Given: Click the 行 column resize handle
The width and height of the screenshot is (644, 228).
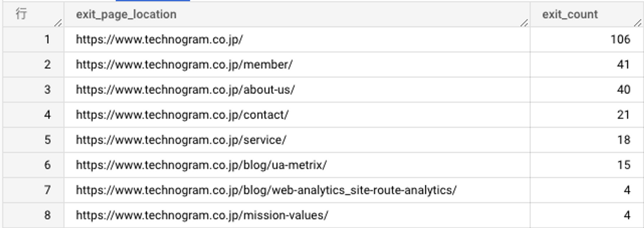Looking at the screenshot, I should [x=58, y=23].
